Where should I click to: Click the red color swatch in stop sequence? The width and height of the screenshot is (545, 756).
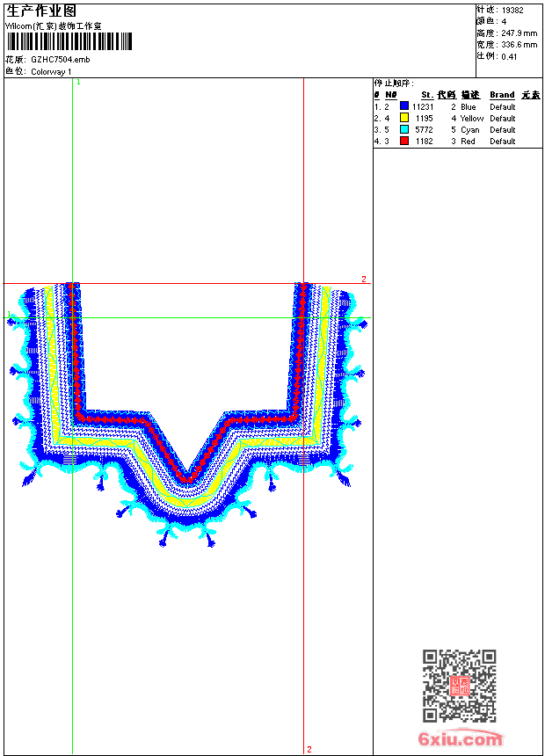pos(404,141)
